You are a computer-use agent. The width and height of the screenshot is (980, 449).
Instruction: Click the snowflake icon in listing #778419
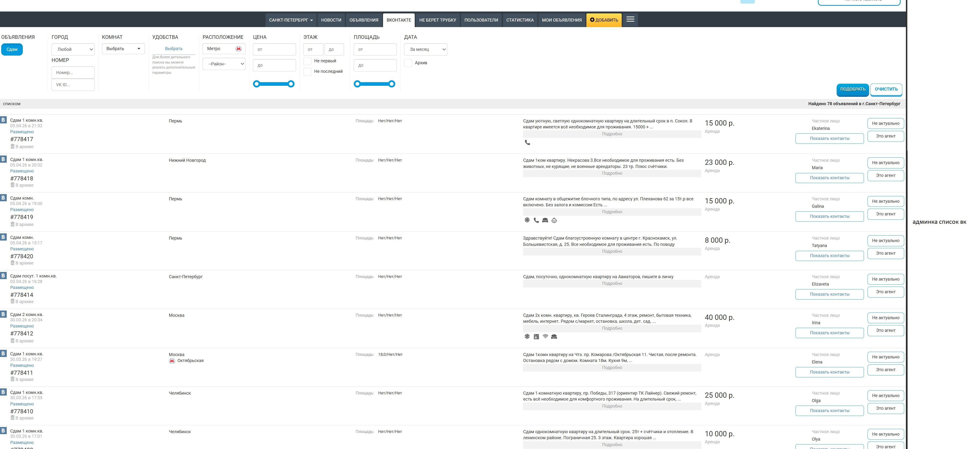tap(527, 220)
